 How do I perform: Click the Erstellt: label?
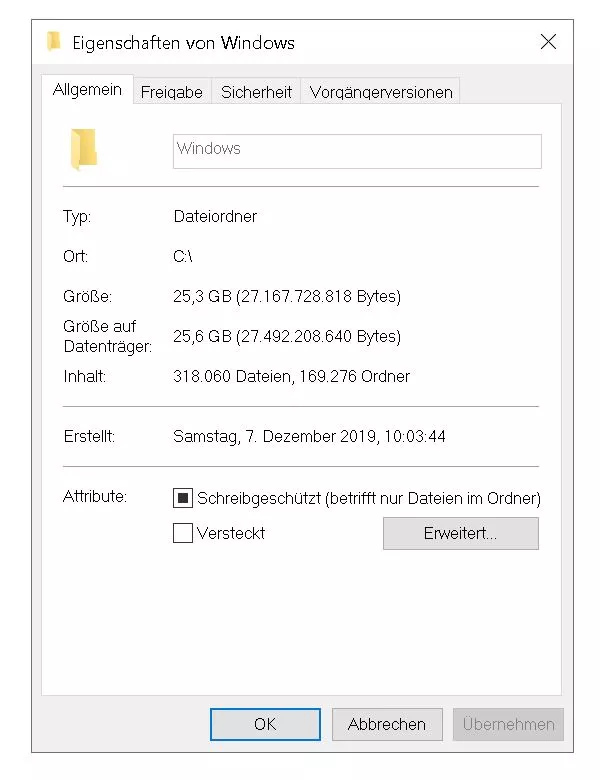[89, 436]
